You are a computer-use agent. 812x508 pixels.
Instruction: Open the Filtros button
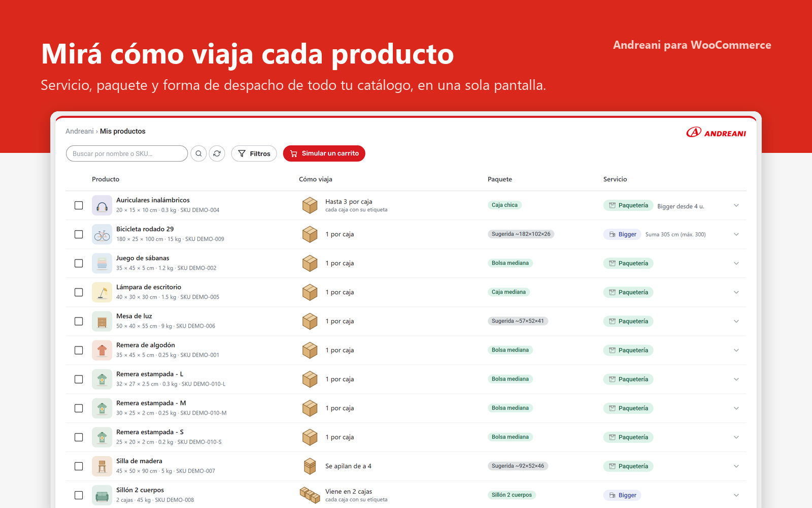(x=254, y=153)
